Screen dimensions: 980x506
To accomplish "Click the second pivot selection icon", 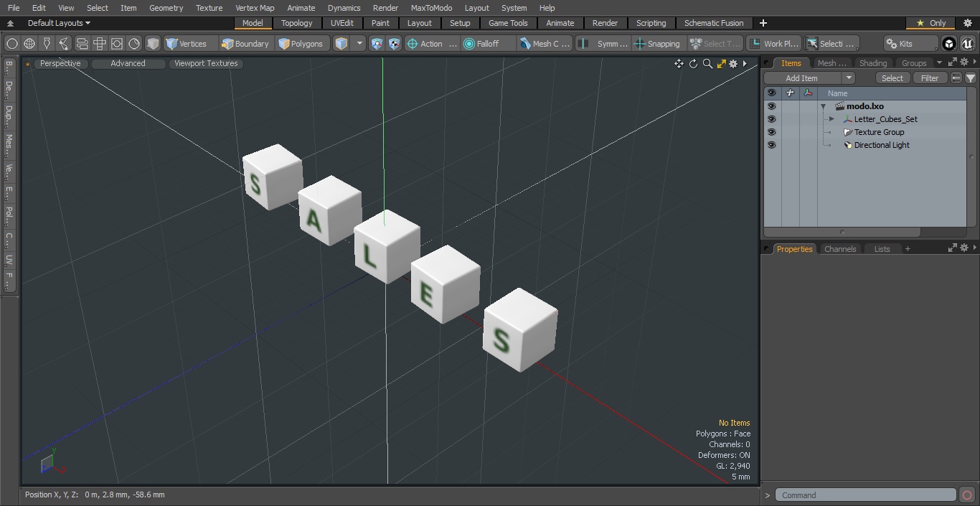I will point(395,44).
